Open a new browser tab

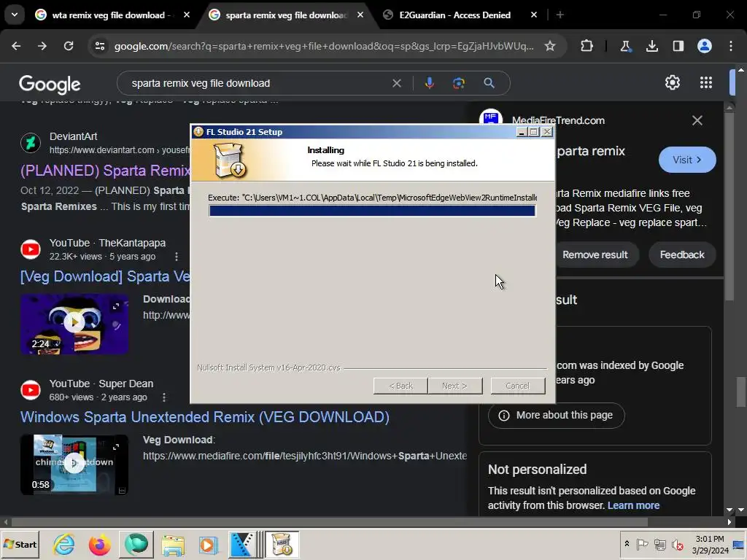coord(560,15)
